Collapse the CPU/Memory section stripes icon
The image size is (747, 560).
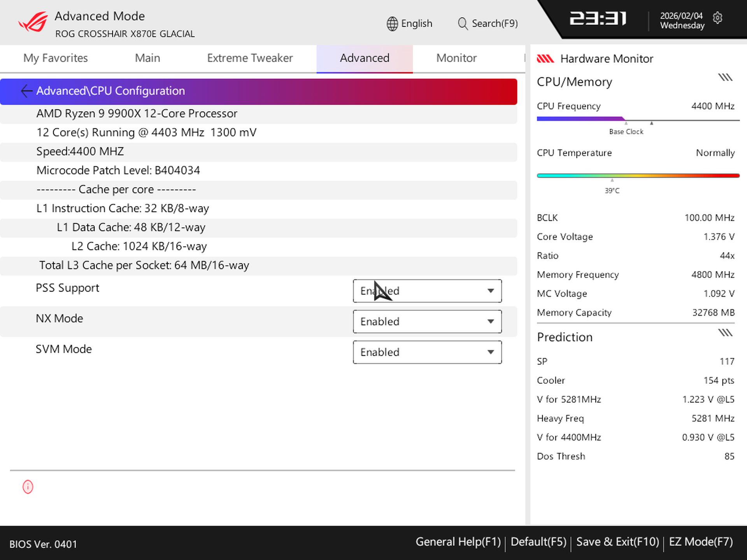click(725, 78)
